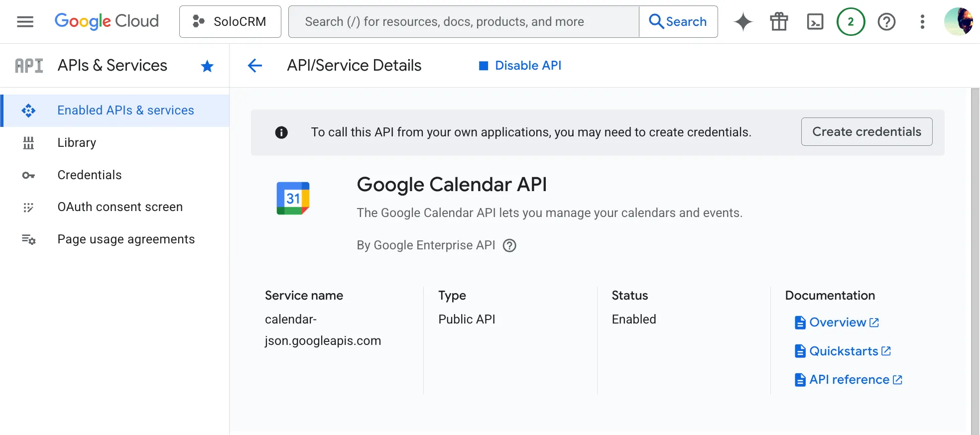Open the SoloCRM project picker
Image resolution: width=980 pixels, height=435 pixels.
click(230, 21)
